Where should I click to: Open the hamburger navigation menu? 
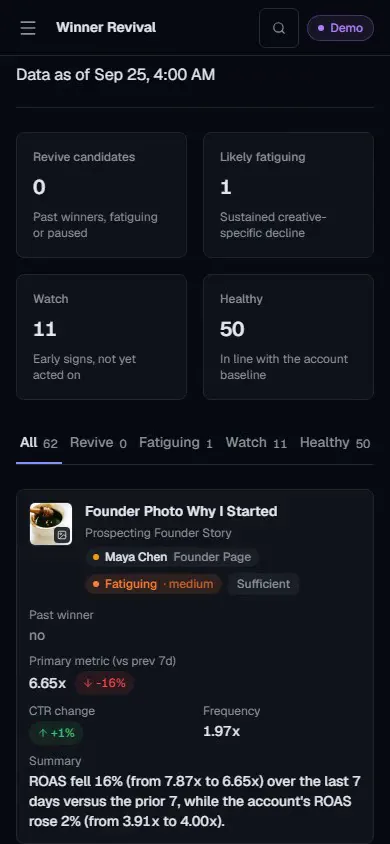(x=28, y=28)
